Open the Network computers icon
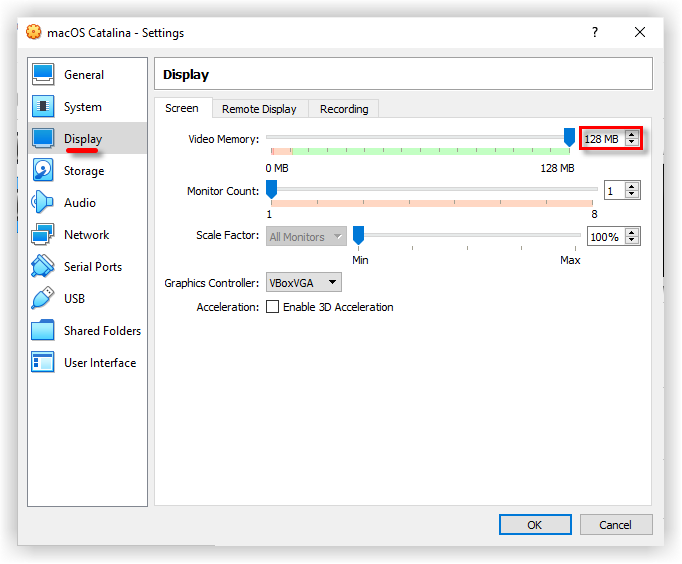Image resolution: width=682 pixels, height=564 pixels. click(43, 234)
